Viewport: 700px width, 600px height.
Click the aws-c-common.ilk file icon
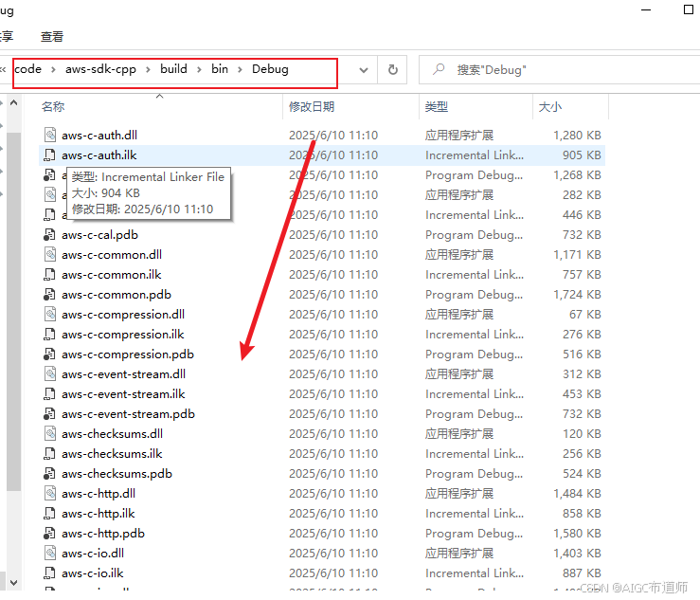[x=50, y=274]
